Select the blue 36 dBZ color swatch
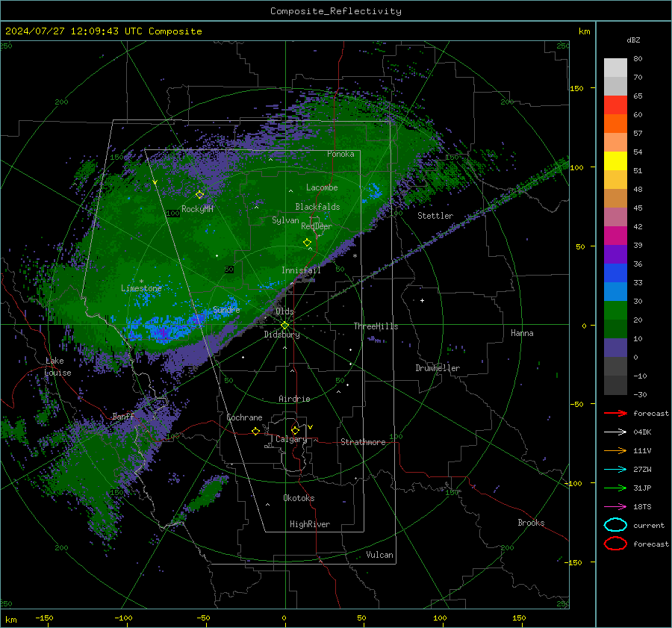Image resolution: width=672 pixels, height=628 pixels. 615,273
